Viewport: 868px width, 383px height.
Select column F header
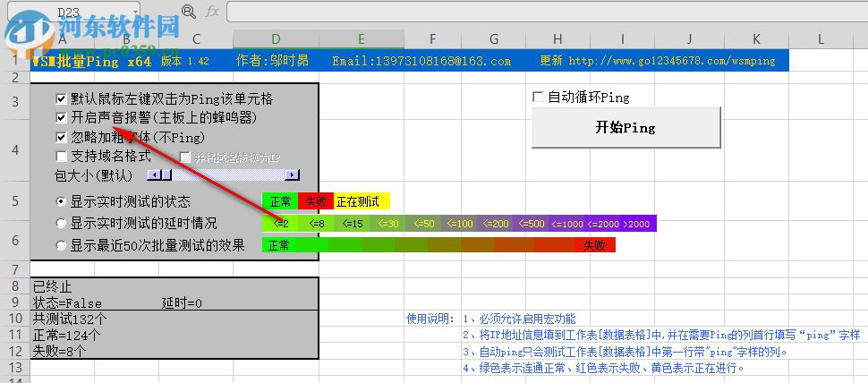[x=432, y=38]
